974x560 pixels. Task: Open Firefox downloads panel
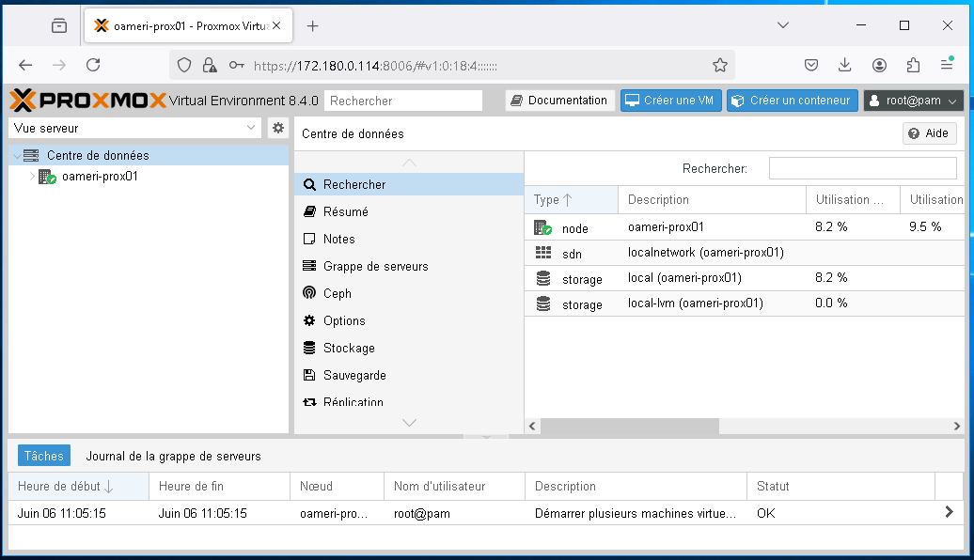pos(845,65)
